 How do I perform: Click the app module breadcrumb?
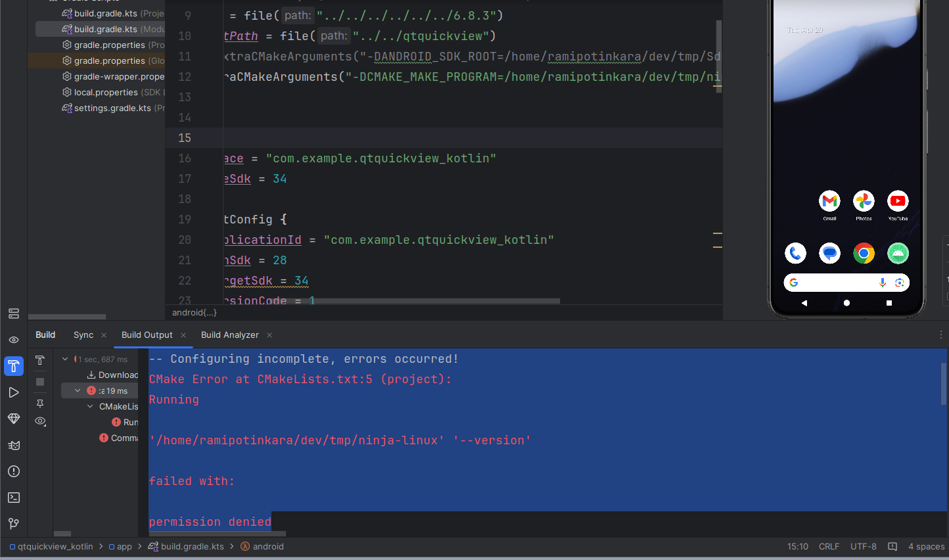120,547
